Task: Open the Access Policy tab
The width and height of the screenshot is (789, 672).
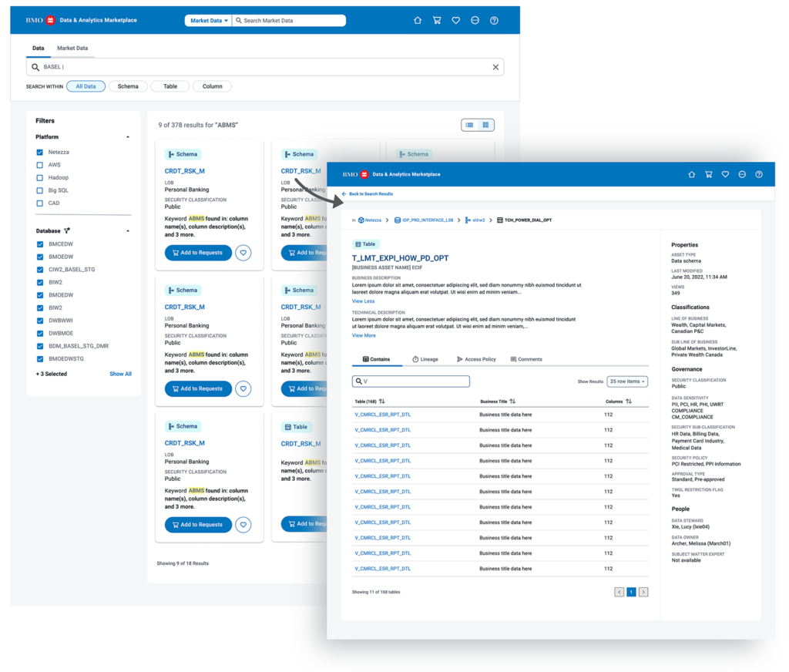Action: (476, 359)
